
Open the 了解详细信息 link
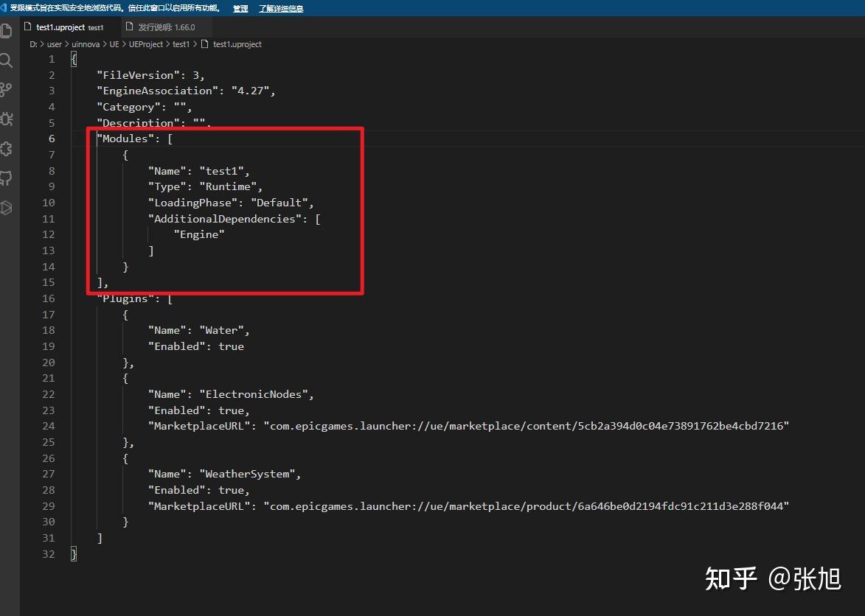point(280,8)
